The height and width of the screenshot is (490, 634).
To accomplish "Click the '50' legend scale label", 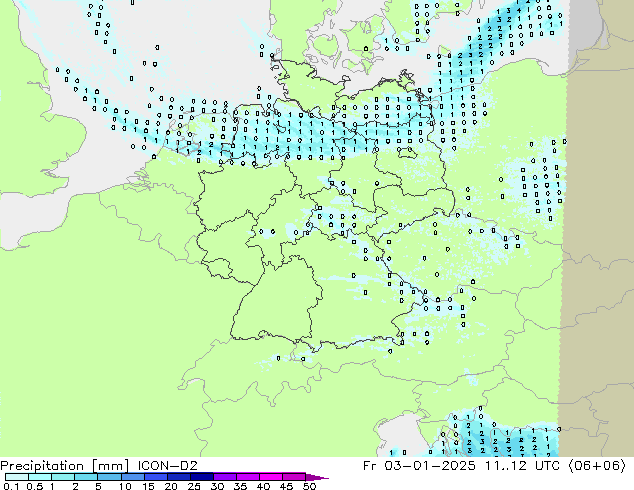I will point(309,486).
